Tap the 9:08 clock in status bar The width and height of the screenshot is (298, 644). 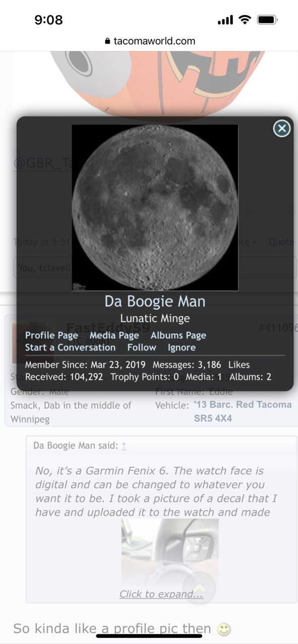coord(48,20)
